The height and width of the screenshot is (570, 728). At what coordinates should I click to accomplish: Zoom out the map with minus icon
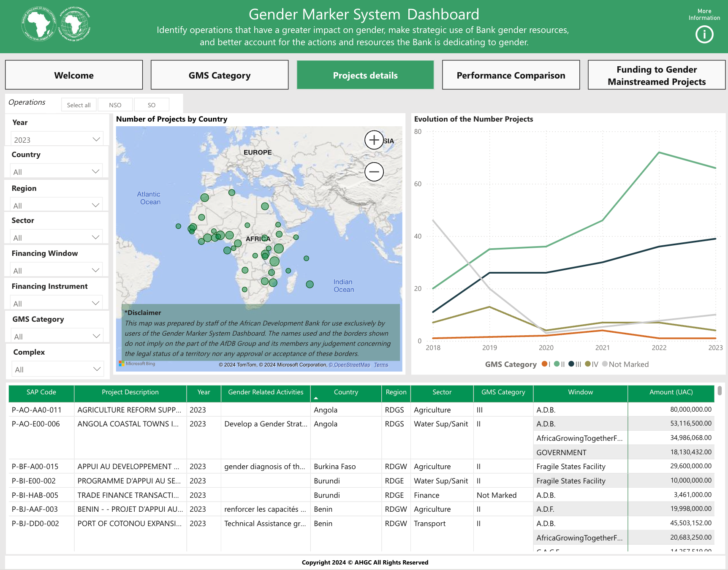pos(374,172)
